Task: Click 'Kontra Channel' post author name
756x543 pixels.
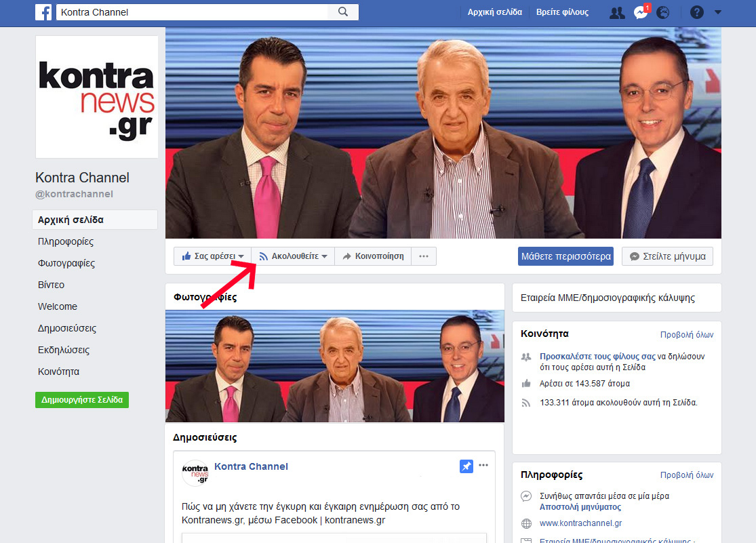Action: 251,466
